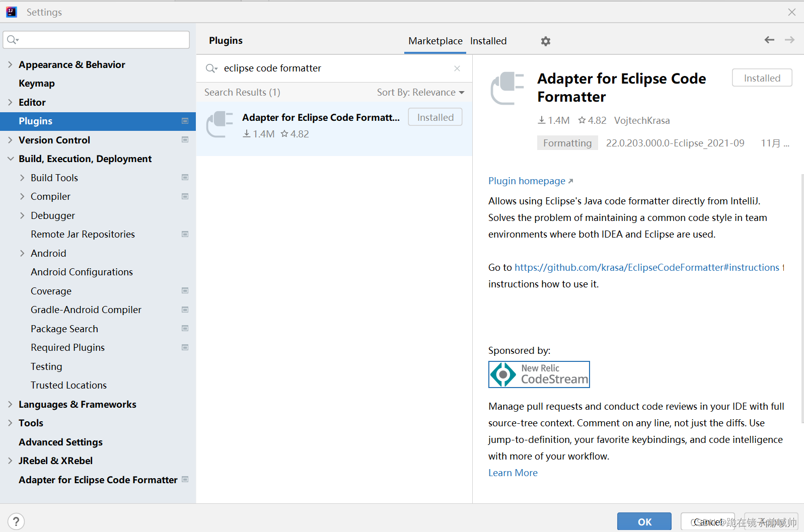Close the Settings dialog window
The height and width of the screenshot is (532, 804).
[x=792, y=12]
